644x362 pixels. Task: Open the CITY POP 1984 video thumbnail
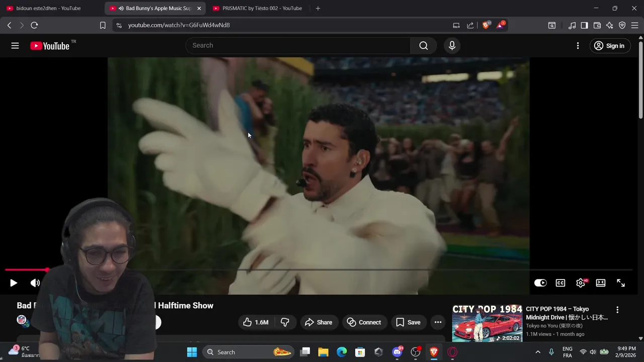[x=487, y=323]
